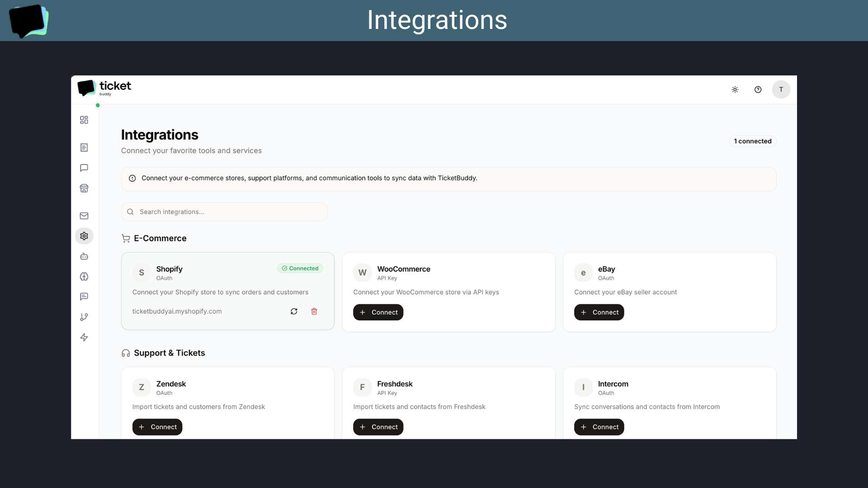The image size is (868, 488).
Task: Toggle light and dark theme
Action: (735, 89)
